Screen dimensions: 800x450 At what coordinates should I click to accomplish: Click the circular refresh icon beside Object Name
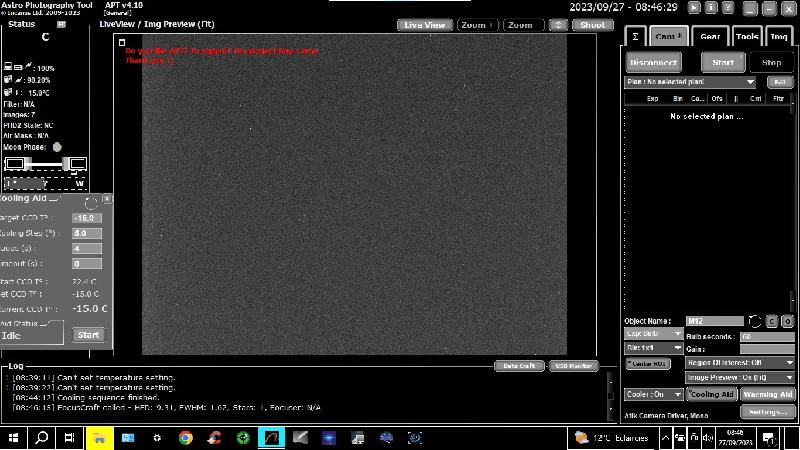(x=755, y=321)
